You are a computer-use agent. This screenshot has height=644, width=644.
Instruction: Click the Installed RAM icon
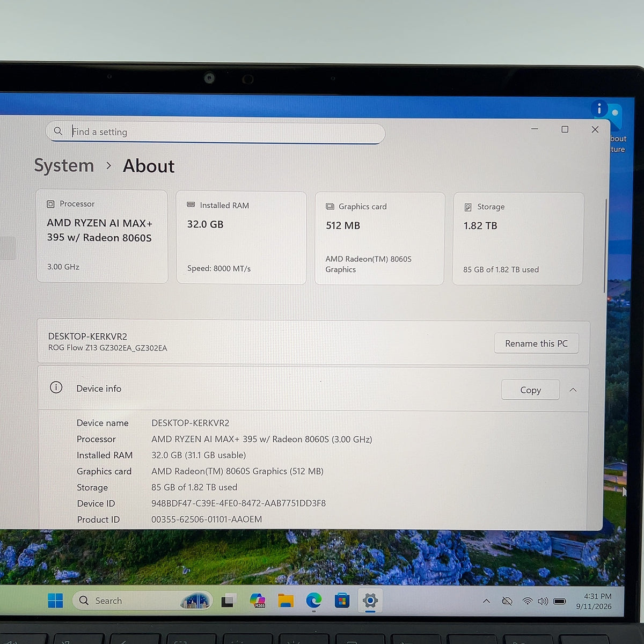pos(191,205)
